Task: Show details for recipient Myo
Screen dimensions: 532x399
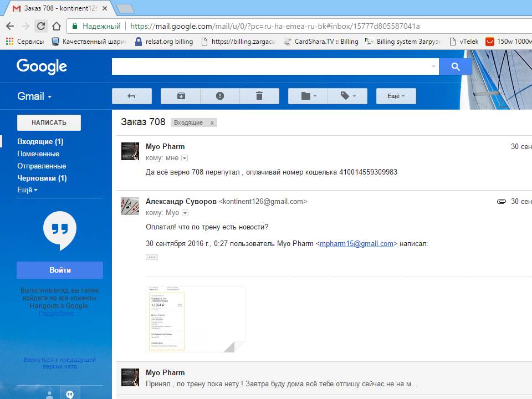Action: 185,213
